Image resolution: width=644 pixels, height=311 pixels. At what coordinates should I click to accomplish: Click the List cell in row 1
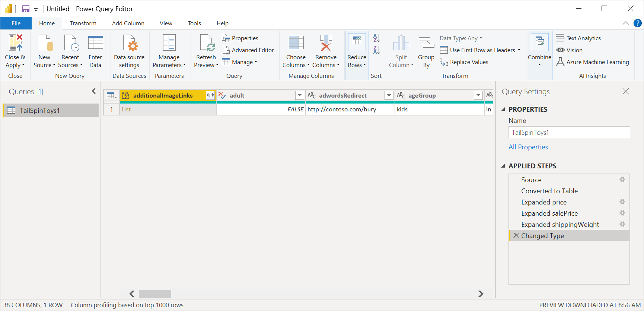(x=168, y=110)
